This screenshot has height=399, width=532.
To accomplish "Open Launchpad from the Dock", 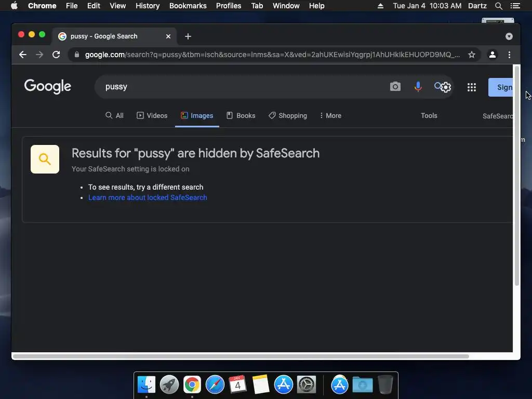I will 169,385.
